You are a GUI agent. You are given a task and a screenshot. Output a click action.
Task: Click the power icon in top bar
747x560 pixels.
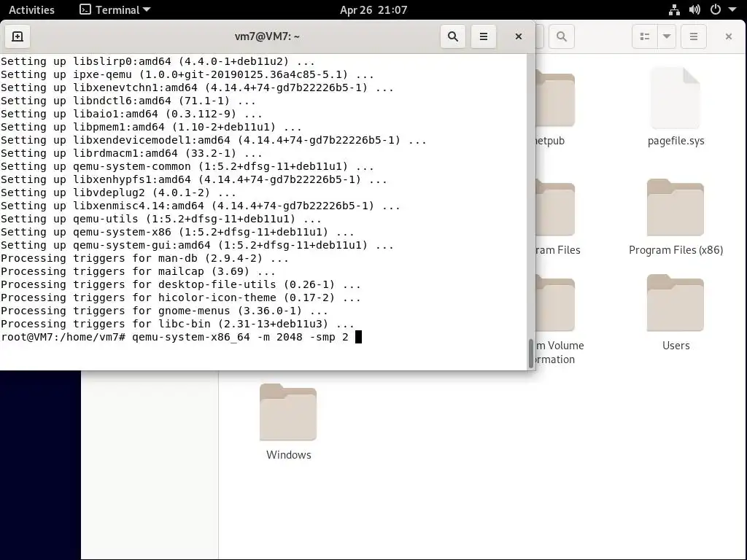[x=715, y=10]
